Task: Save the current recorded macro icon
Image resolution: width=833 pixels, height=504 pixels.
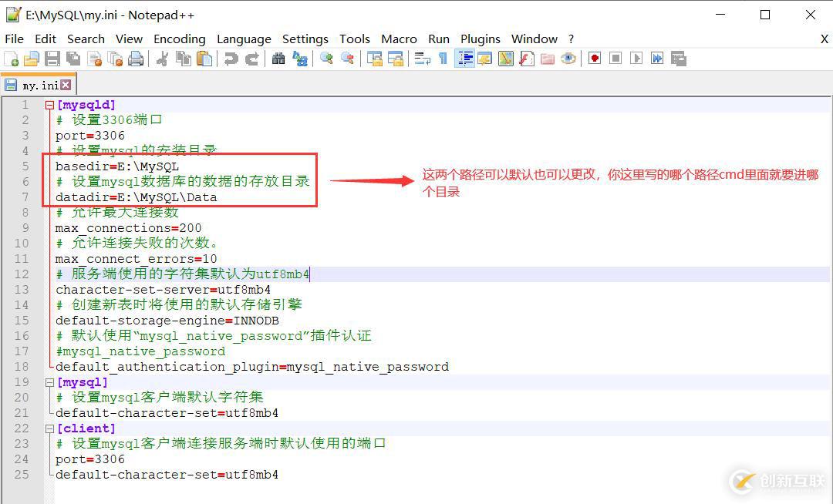Action: point(679,59)
